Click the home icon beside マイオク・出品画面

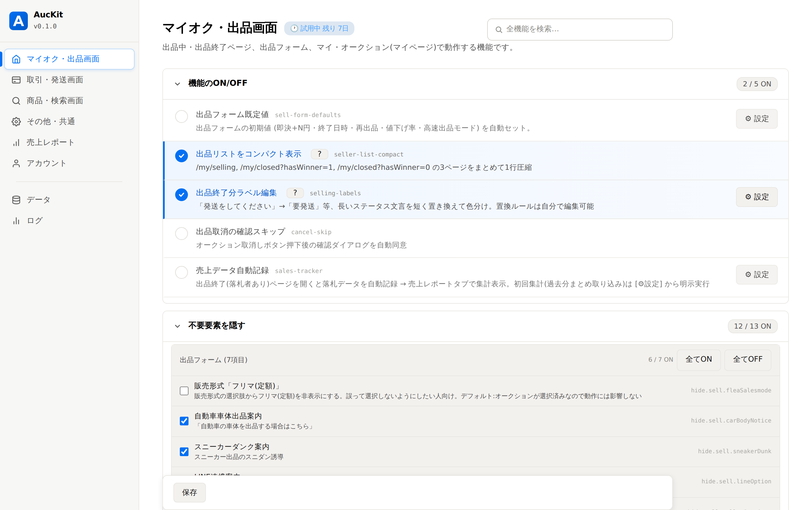coord(16,59)
